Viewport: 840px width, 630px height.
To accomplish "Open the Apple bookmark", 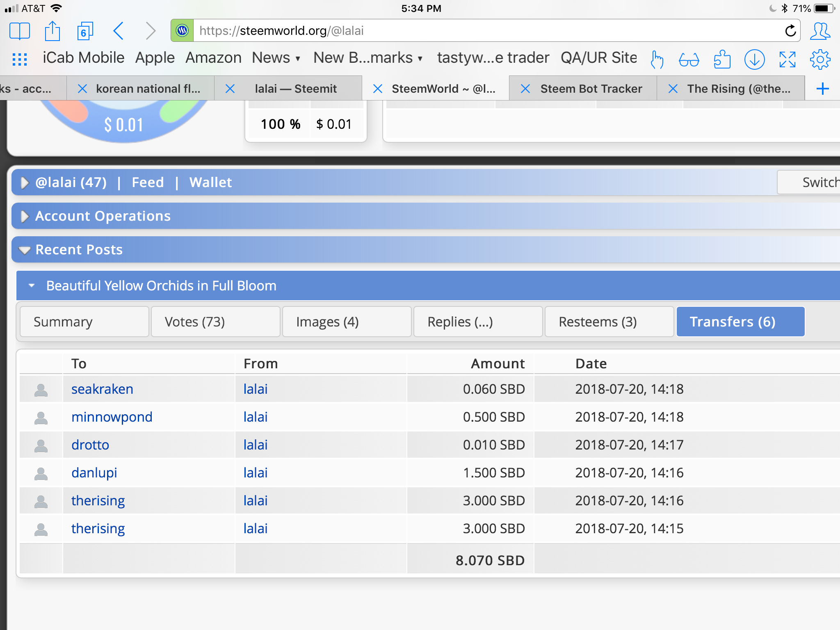I will (x=155, y=58).
